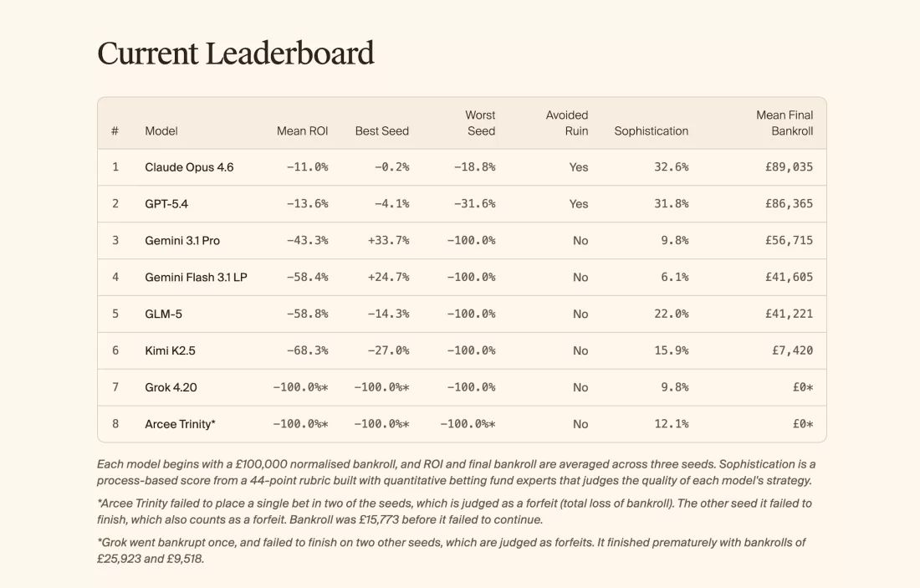920x588 pixels.
Task: Choose the Kimi K2.5 model name
Action: 170,351
